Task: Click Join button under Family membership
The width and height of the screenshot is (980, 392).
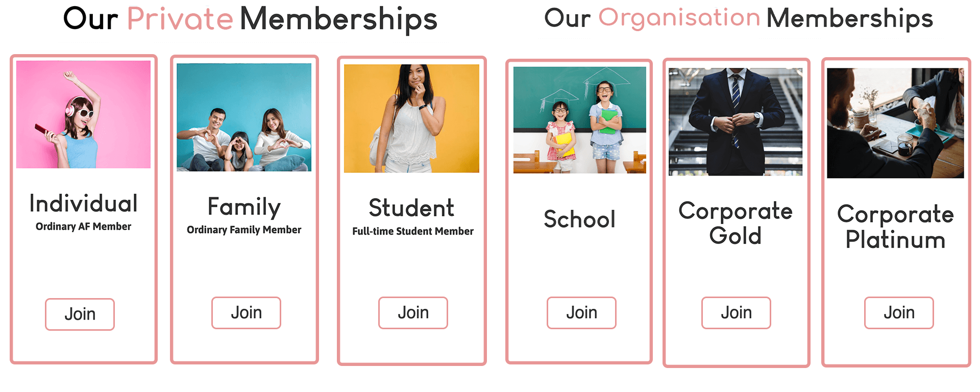Action: [246, 312]
